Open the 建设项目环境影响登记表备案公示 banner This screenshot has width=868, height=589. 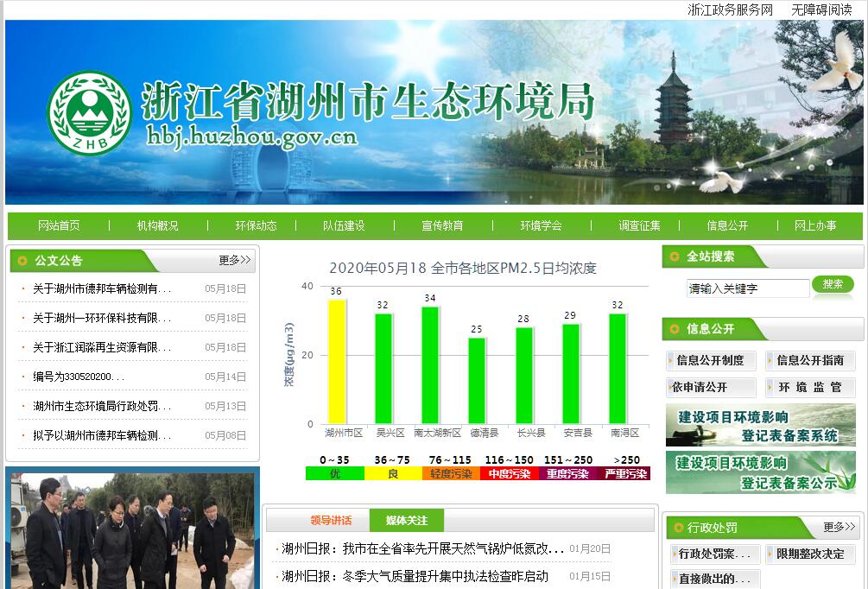(760, 472)
